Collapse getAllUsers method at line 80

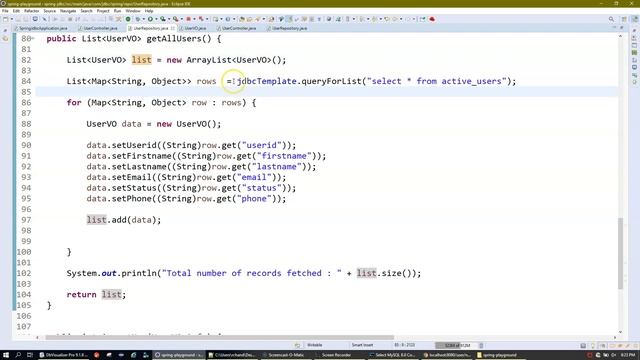(x=33, y=38)
